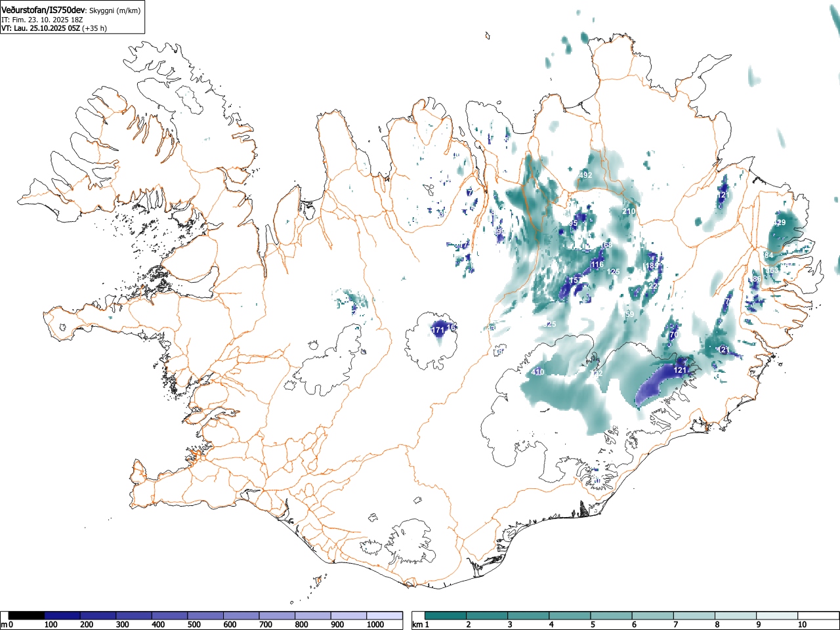Screen dimensions: 840x630
Task: Click the 'km' unit label of right legend
Action: click(417, 625)
